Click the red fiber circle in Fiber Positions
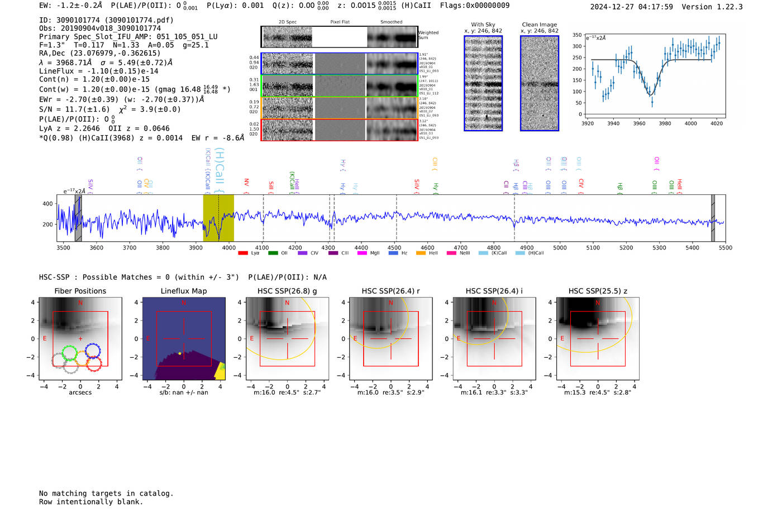The height and width of the screenshot is (532, 782). pos(93,364)
